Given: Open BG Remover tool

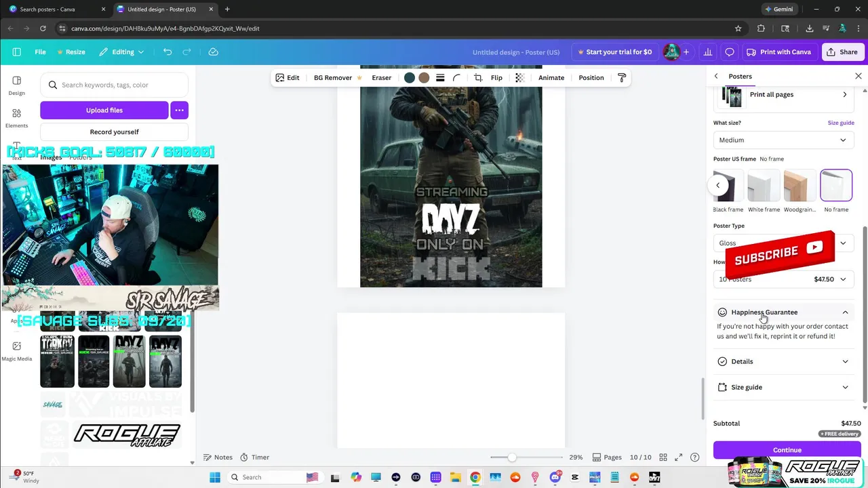Looking at the screenshot, I should 337,78.
